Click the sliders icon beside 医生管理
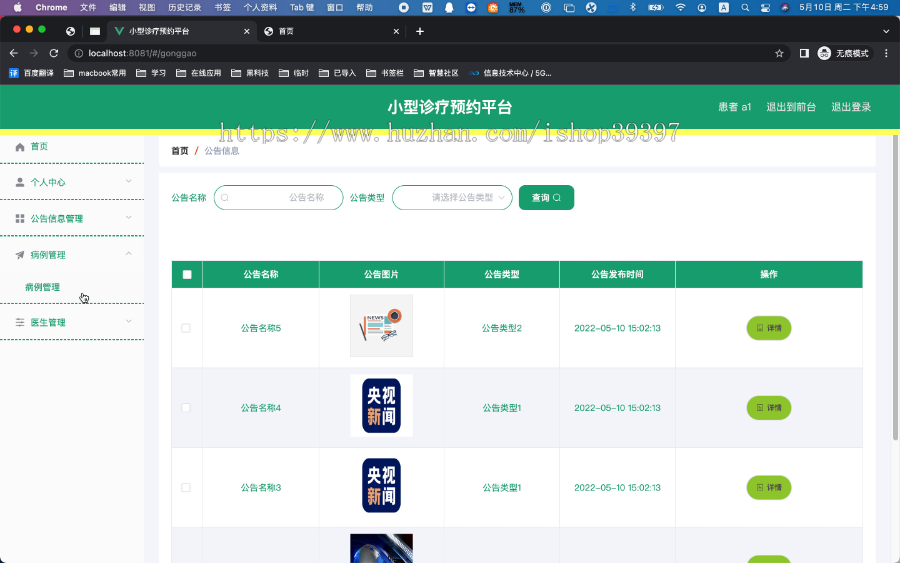Image resolution: width=900 pixels, height=563 pixels. coord(20,323)
